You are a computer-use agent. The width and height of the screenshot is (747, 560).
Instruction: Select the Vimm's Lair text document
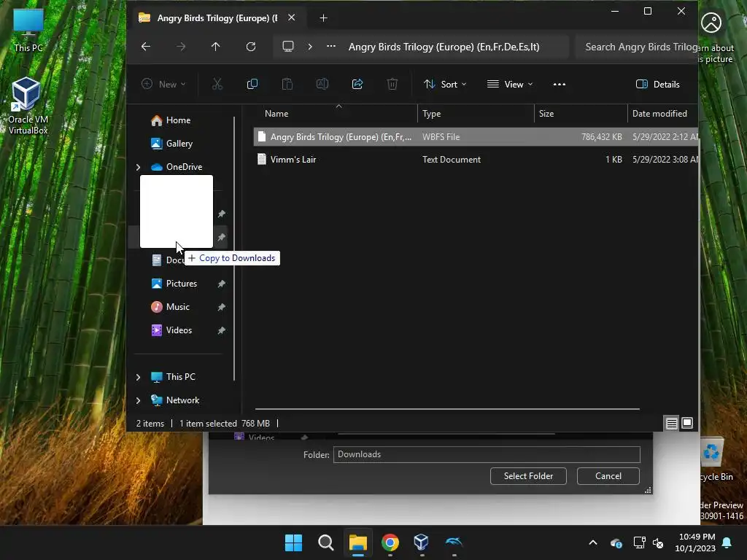tap(476, 160)
